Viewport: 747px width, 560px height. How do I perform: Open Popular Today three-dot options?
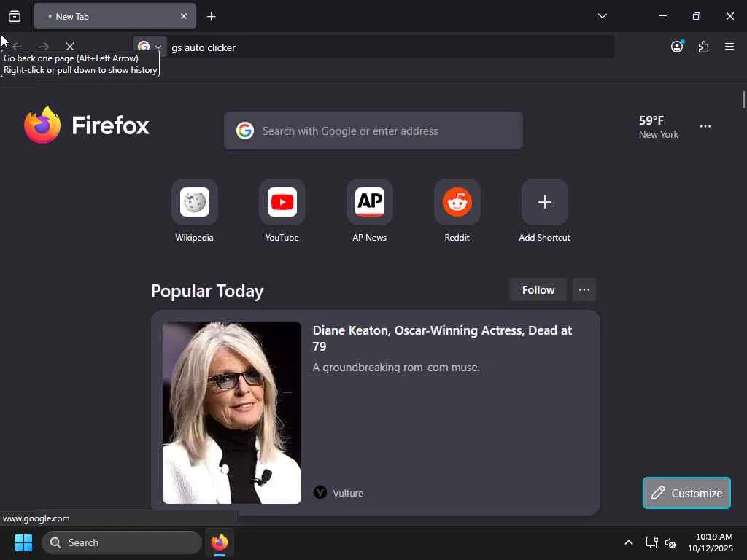(584, 289)
